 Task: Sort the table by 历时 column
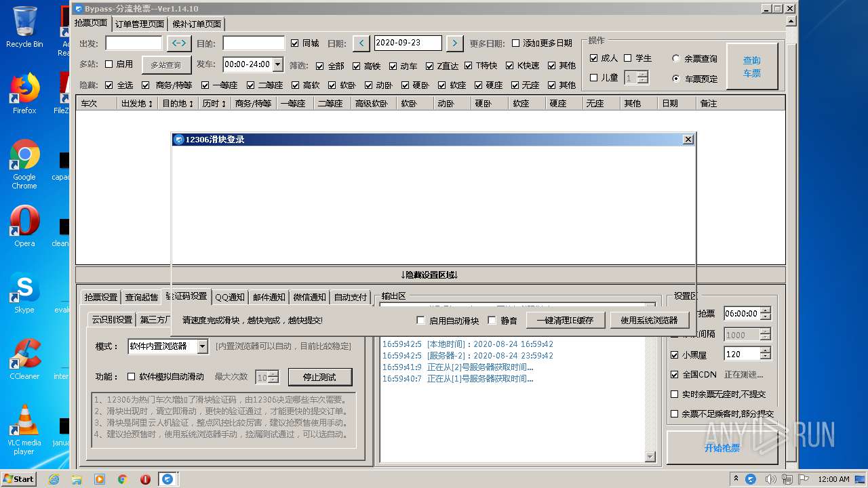[214, 104]
